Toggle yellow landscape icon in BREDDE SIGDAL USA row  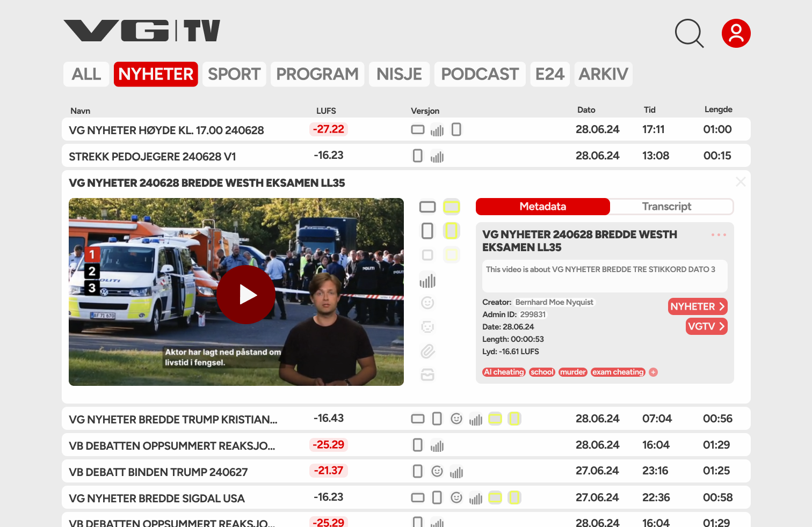(x=495, y=497)
